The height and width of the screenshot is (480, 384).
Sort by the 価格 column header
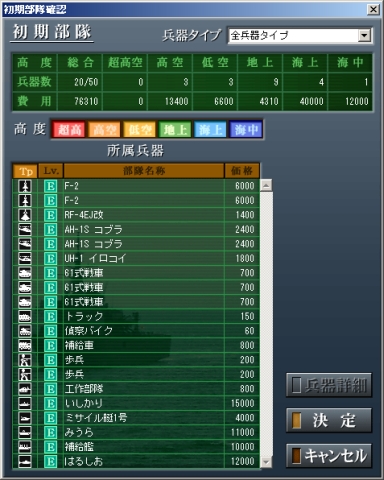tap(242, 171)
